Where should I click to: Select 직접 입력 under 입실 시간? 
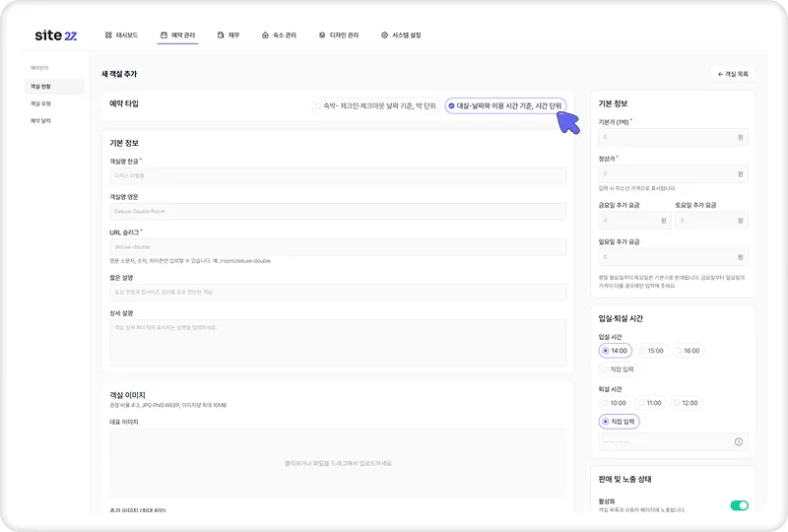619,369
